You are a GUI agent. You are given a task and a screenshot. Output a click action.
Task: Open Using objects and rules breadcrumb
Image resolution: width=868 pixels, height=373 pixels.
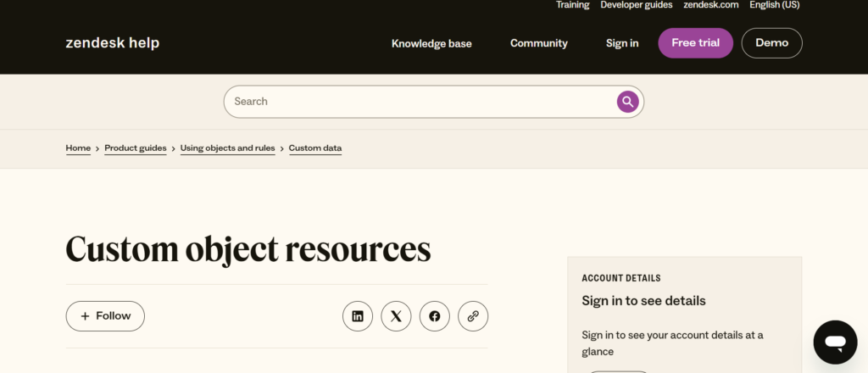pos(227,148)
